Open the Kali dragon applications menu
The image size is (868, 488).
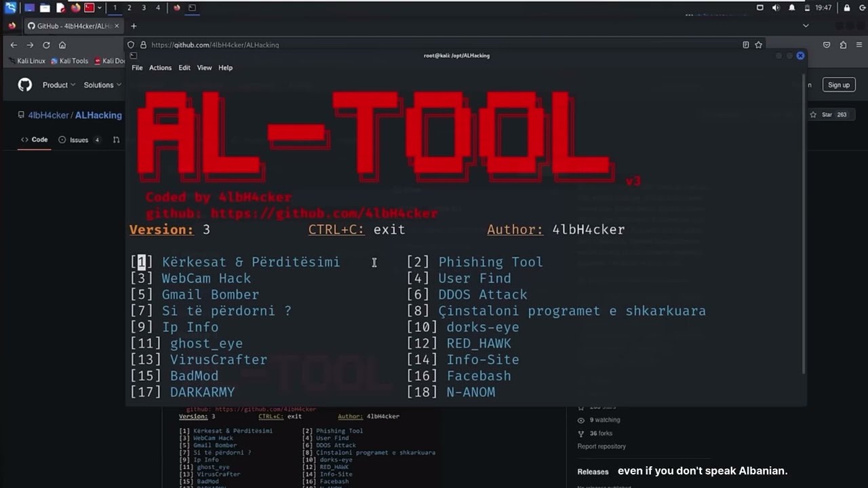coord(10,7)
